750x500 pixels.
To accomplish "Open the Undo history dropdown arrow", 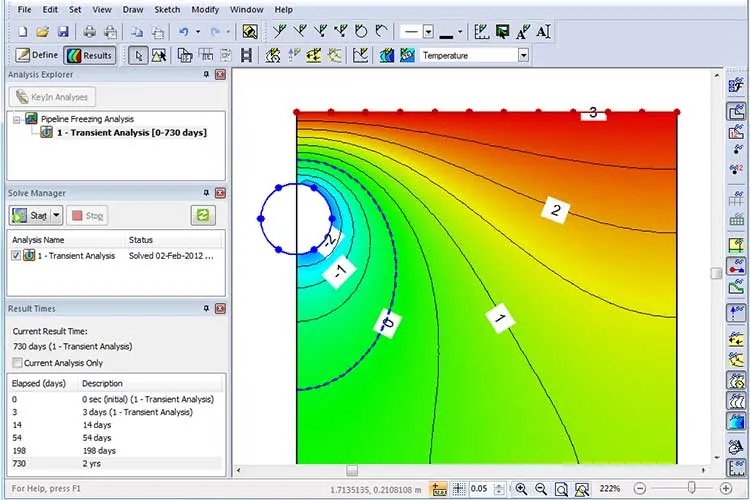I will tap(198, 32).
